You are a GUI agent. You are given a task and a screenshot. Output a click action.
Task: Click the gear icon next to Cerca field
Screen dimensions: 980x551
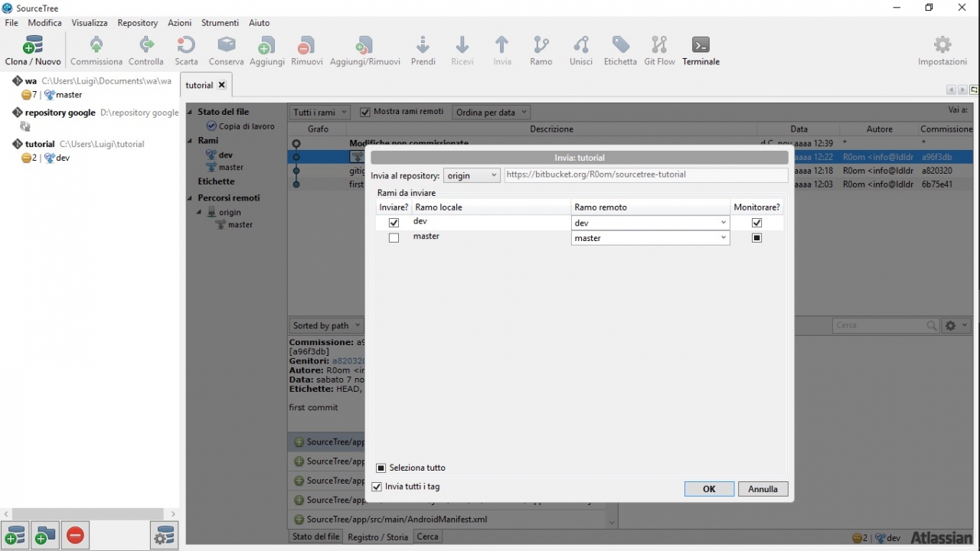pyautogui.click(x=956, y=325)
